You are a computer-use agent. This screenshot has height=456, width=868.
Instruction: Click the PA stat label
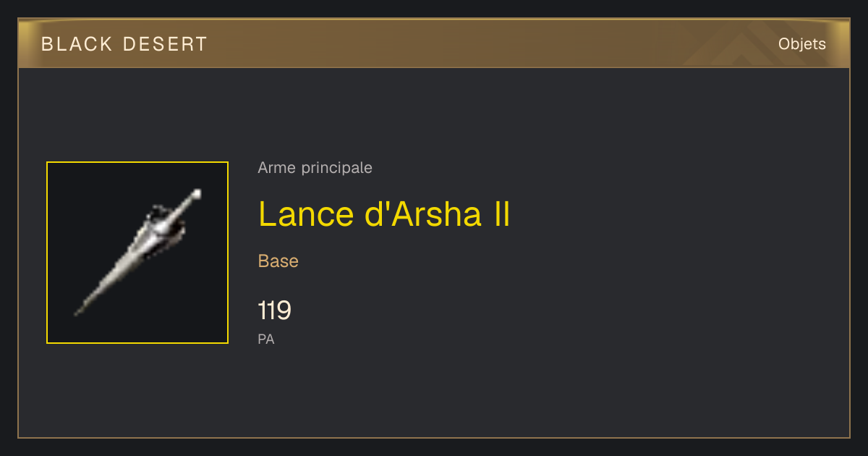pos(266,339)
